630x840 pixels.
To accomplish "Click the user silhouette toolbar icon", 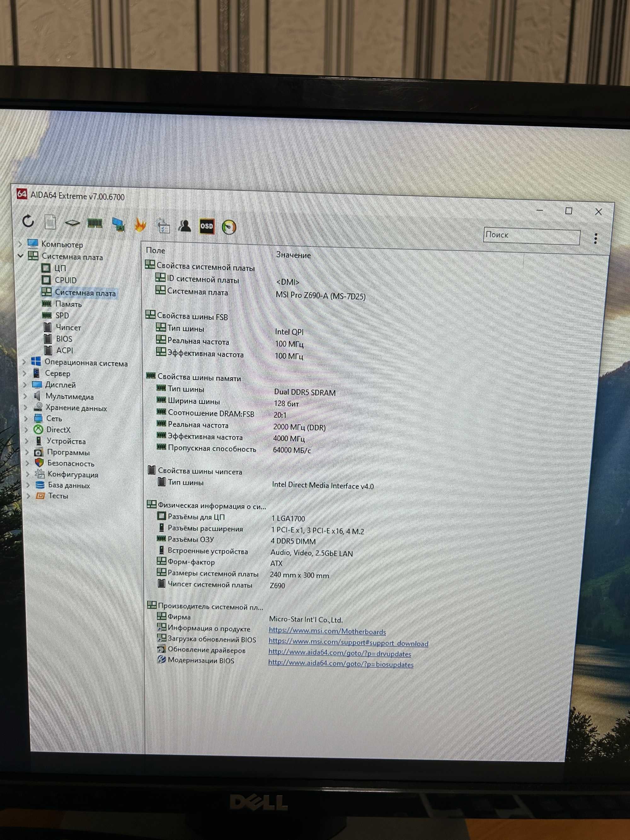I will (185, 226).
